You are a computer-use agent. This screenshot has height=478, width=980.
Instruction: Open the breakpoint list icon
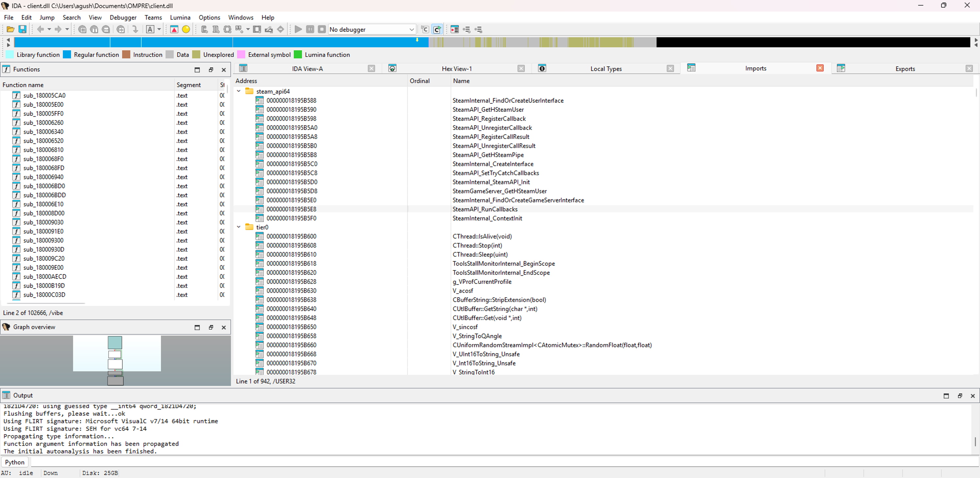[455, 29]
